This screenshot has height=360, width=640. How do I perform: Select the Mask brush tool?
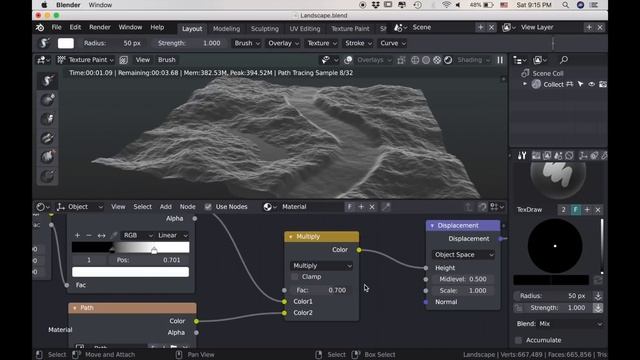coord(47,176)
